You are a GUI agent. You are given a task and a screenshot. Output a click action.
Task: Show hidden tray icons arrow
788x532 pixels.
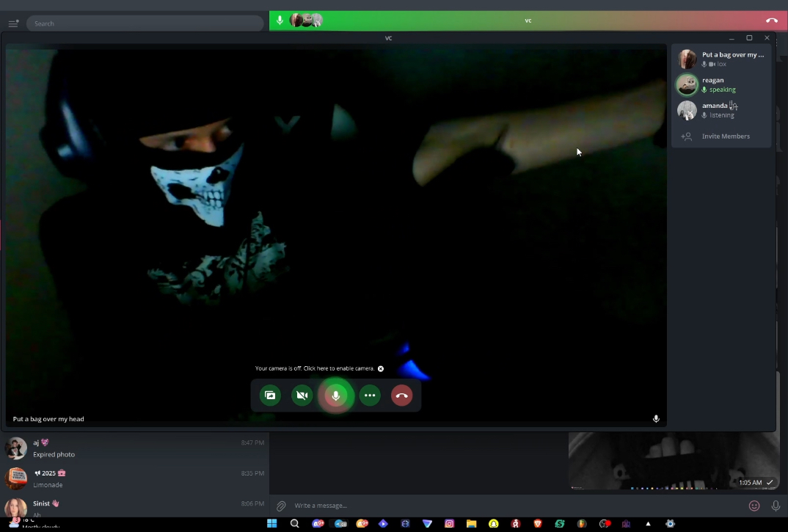[649, 523]
